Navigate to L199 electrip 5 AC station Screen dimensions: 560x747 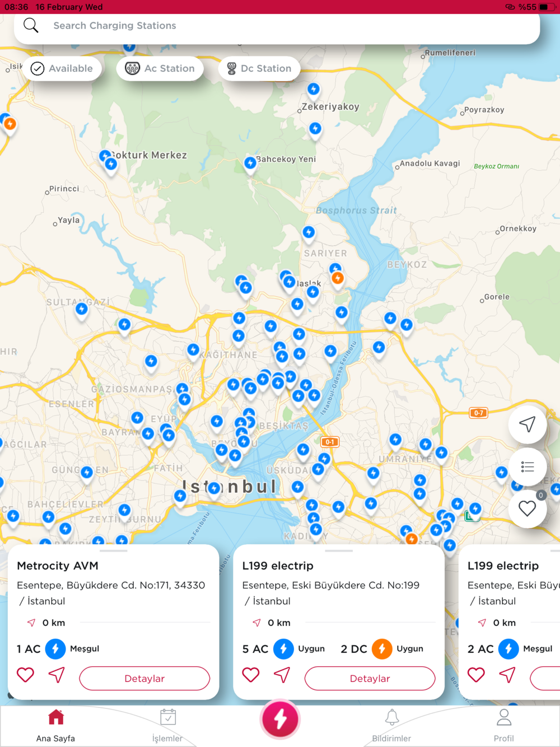click(x=282, y=675)
